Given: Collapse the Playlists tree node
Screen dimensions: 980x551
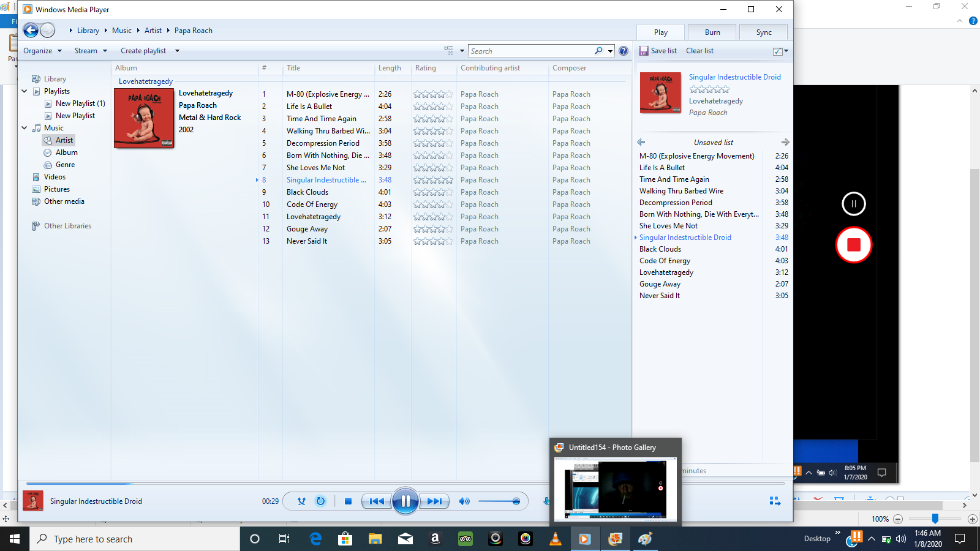Looking at the screenshot, I should pyautogui.click(x=24, y=91).
